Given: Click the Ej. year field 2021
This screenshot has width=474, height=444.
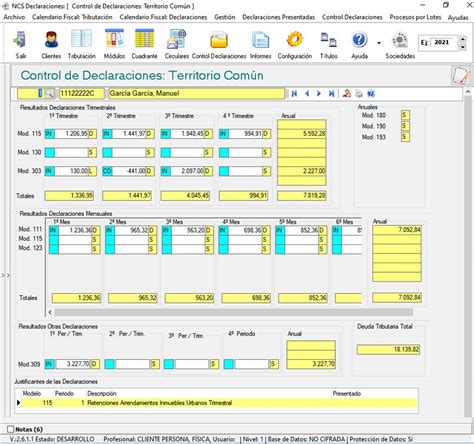Looking at the screenshot, I should pyautogui.click(x=444, y=42).
